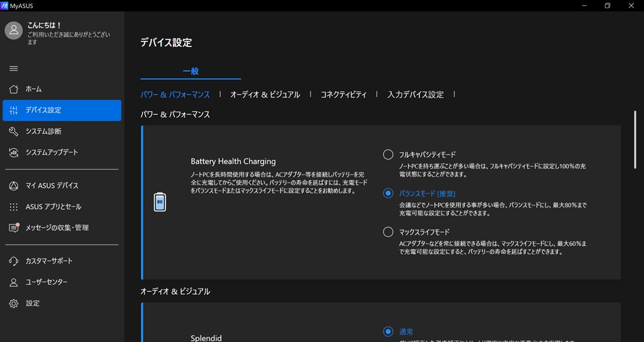Select バランスモード [推奨] radio button
Screen dimensions: 644x342
pos(388,194)
